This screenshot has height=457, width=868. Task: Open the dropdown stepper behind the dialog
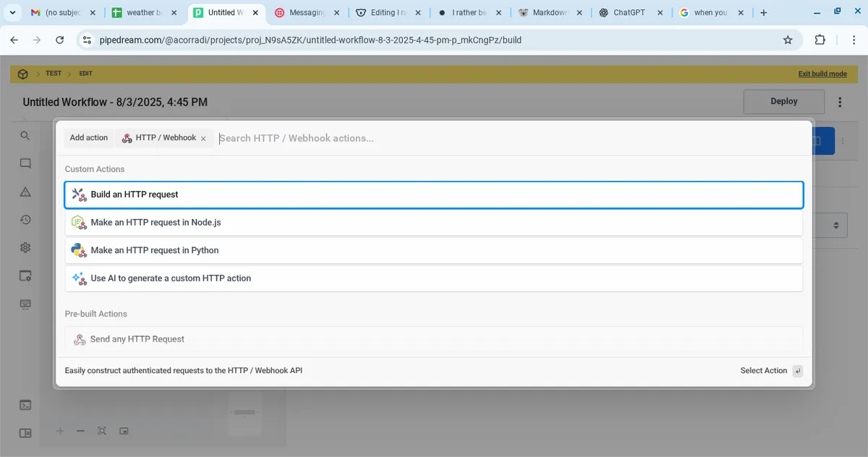(835, 225)
